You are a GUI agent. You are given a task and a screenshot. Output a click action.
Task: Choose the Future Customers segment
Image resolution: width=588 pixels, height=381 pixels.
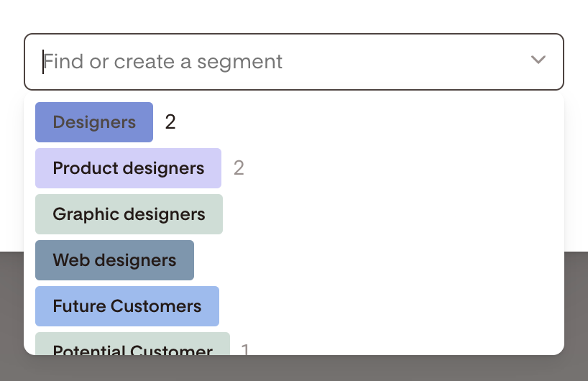coord(127,306)
